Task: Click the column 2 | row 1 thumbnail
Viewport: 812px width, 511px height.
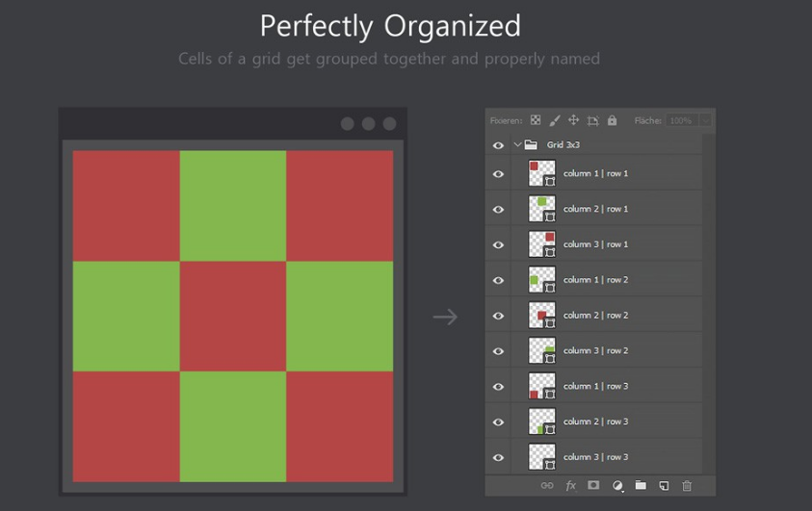Action: click(542, 209)
